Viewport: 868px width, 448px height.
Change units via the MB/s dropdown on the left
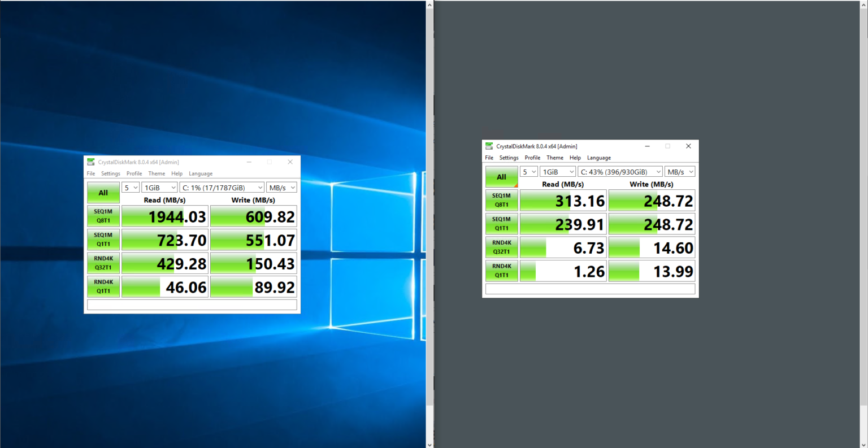pos(281,187)
